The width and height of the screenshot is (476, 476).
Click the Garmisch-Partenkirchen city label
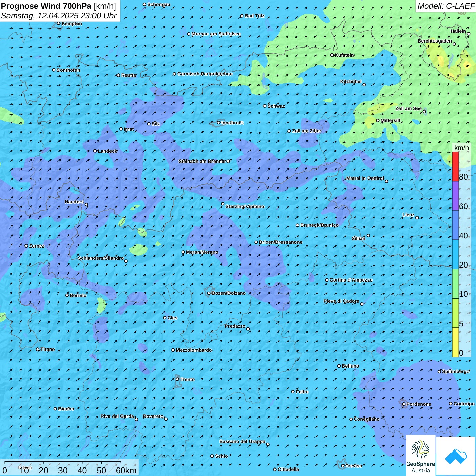tap(205, 74)
